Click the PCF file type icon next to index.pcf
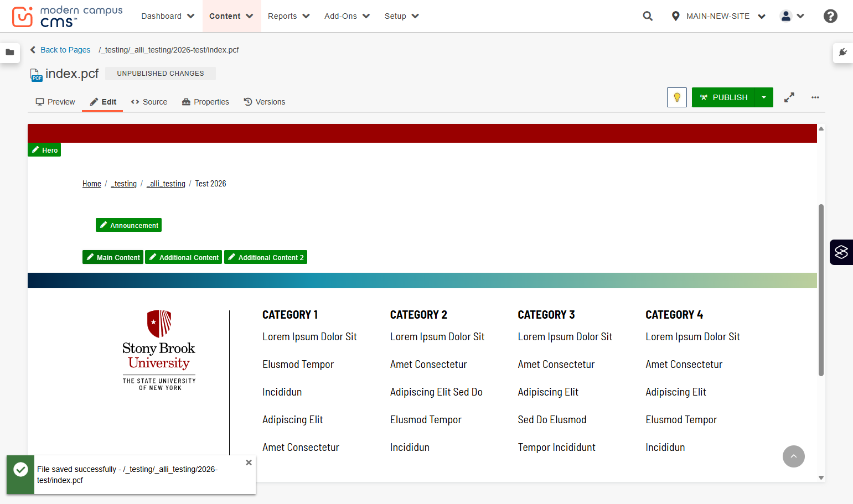 coord(36,75)
